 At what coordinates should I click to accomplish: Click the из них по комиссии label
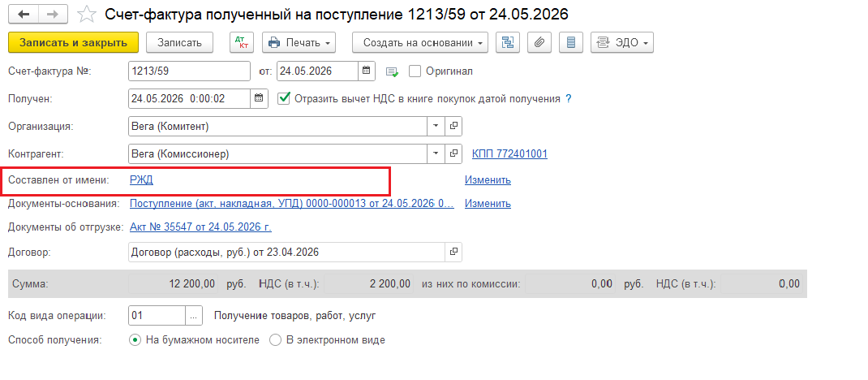click(471, 284)
